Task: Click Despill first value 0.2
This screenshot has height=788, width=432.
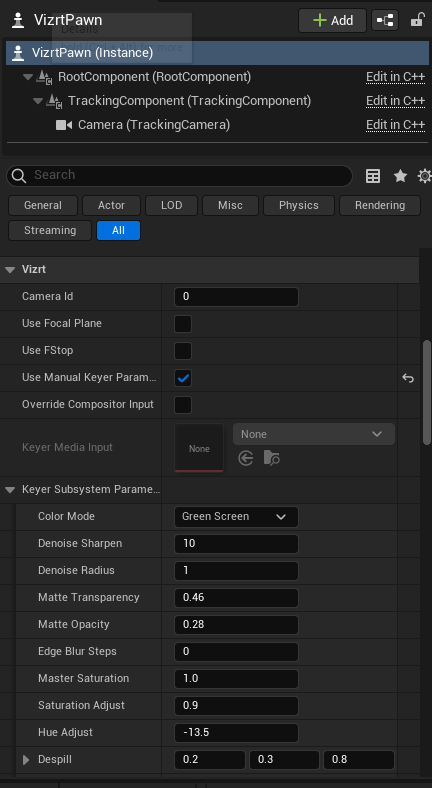Action: coord(209,760)
